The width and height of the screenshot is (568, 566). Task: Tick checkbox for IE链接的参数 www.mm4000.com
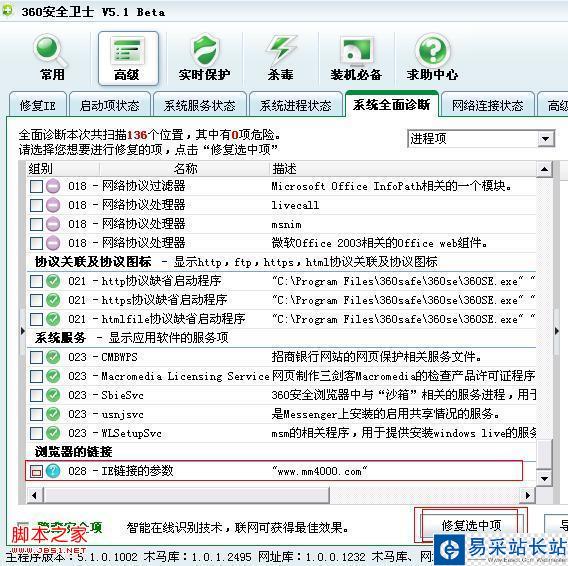(36, 471)
